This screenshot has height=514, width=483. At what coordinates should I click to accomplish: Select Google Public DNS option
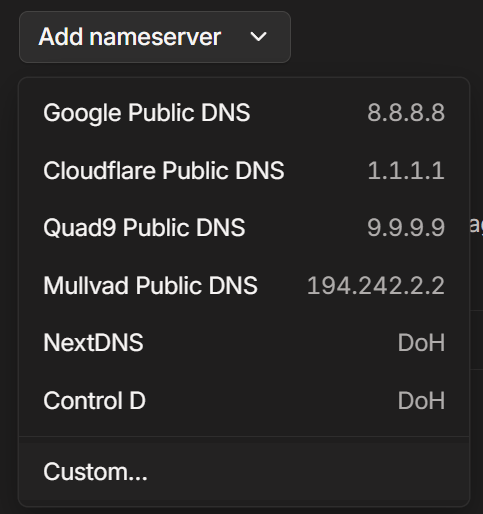tap(244, 113)
